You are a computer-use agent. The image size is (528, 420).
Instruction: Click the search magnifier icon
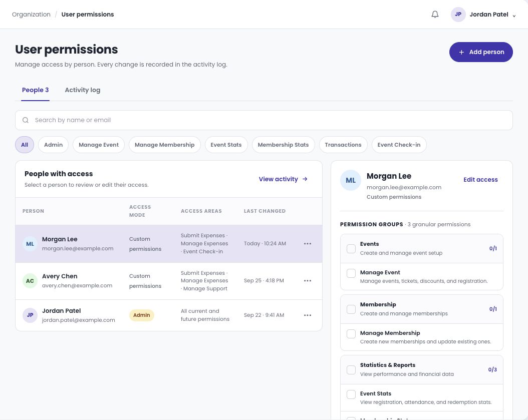(x=26, y=120)
